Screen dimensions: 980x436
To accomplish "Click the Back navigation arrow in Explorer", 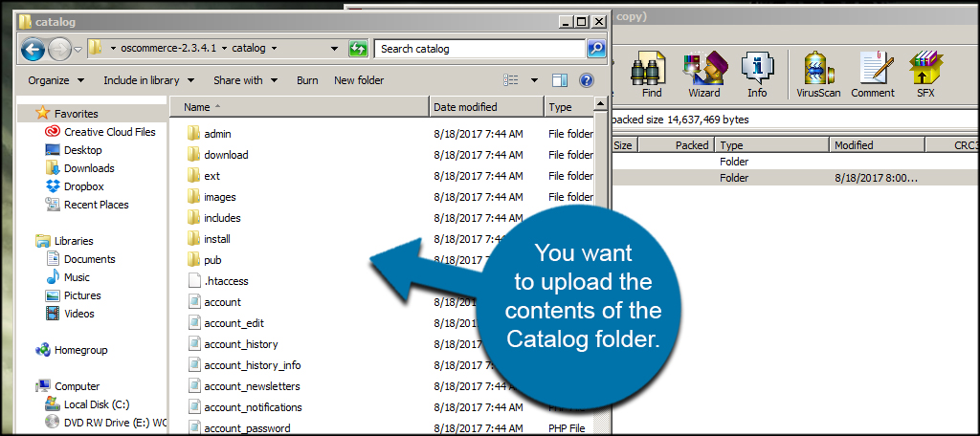I will click(33, 49).
